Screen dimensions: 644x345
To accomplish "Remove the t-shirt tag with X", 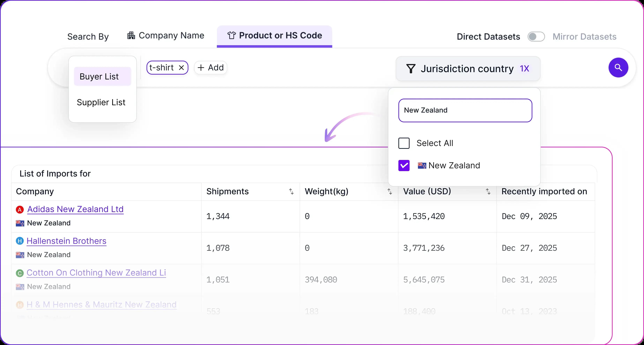I will (x=182, y=68).
